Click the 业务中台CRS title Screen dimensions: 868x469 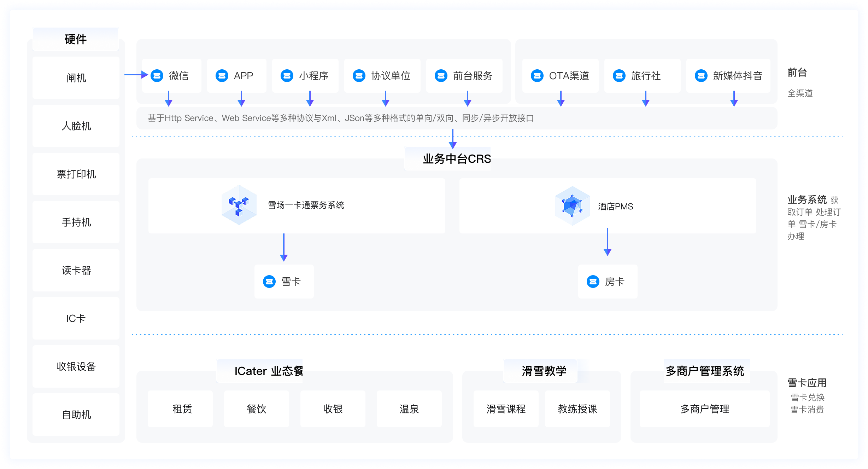(456, 159)
